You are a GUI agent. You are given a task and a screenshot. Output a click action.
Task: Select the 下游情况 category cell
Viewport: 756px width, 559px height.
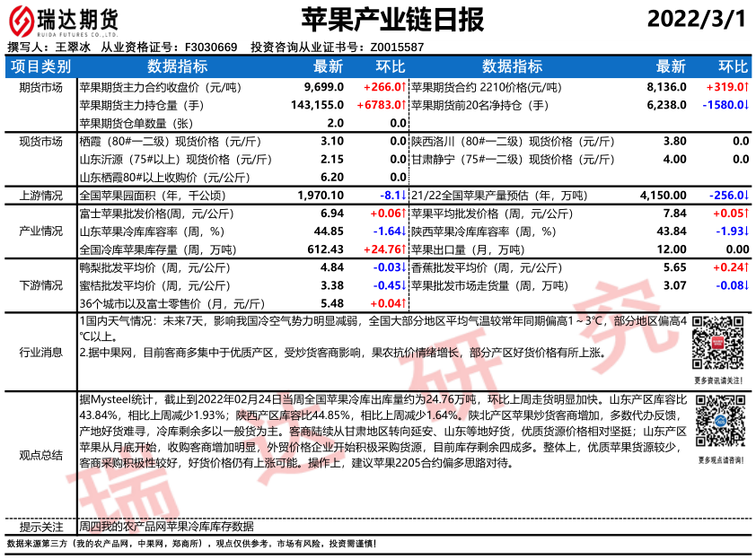tap(40, 285)
